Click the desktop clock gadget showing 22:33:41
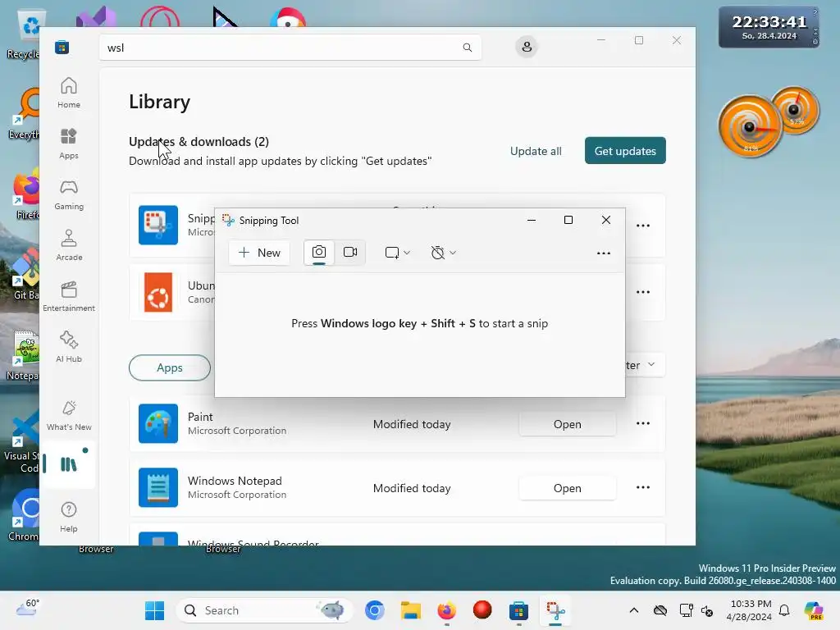The height and width of the screenshot is (630, 840). [x=769, y=27]
